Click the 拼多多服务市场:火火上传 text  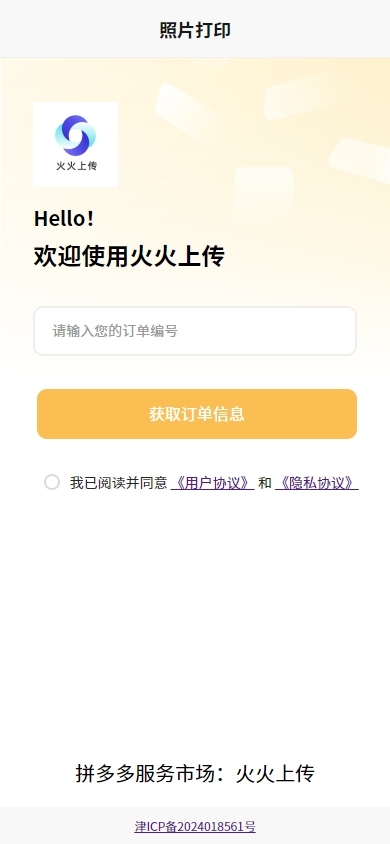click(195, 773)
